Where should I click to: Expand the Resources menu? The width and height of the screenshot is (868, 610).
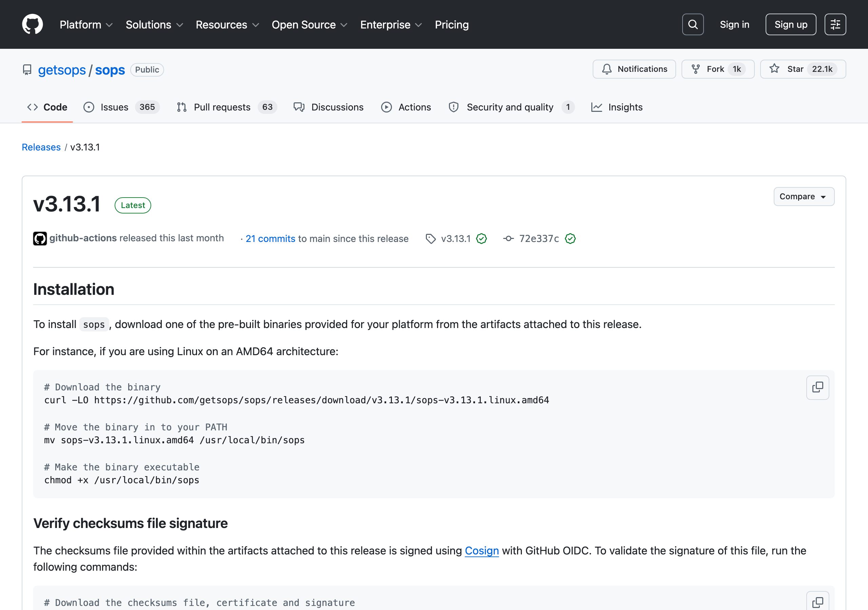[228, 24]
